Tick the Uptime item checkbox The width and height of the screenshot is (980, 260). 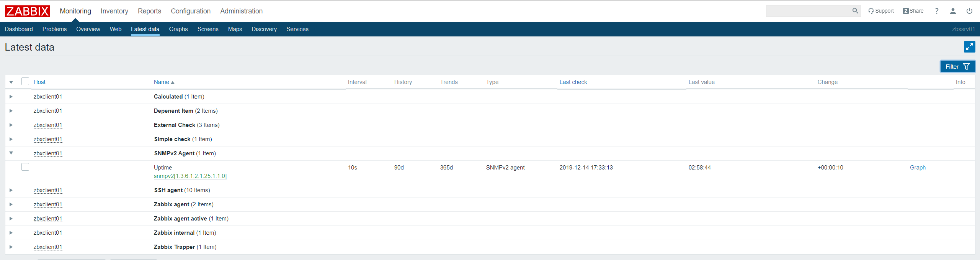pyautogui.click(x=25, y=167)
